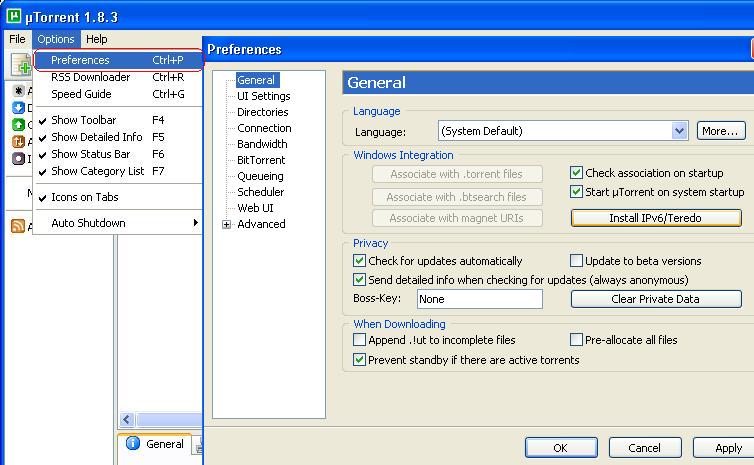Choose Preferences from Options menu
Screen dimensions: 754x465
(119, 60)
